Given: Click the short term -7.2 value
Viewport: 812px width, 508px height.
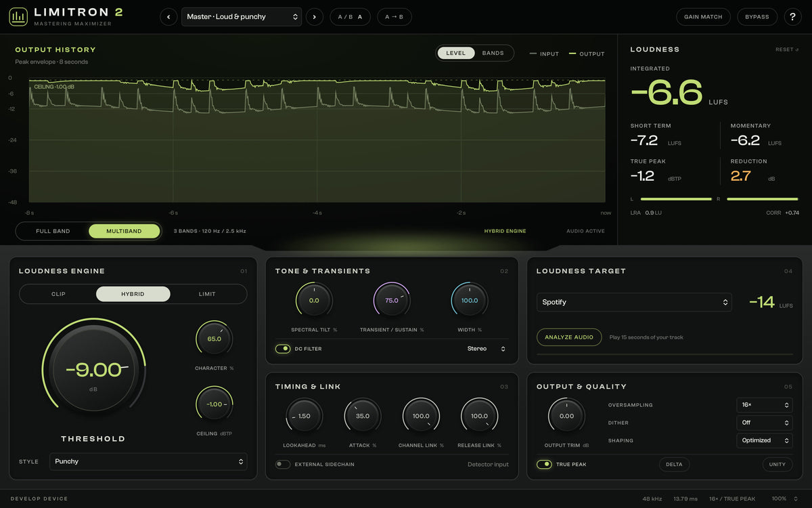Looking at the screenshot, I should click(x=644, y=140).
